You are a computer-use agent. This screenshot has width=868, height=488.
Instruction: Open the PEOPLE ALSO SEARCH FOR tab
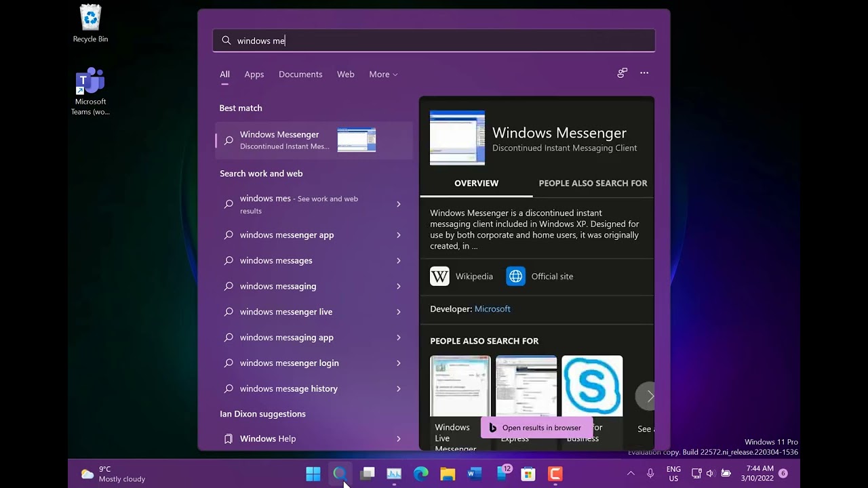coord(593,184)
